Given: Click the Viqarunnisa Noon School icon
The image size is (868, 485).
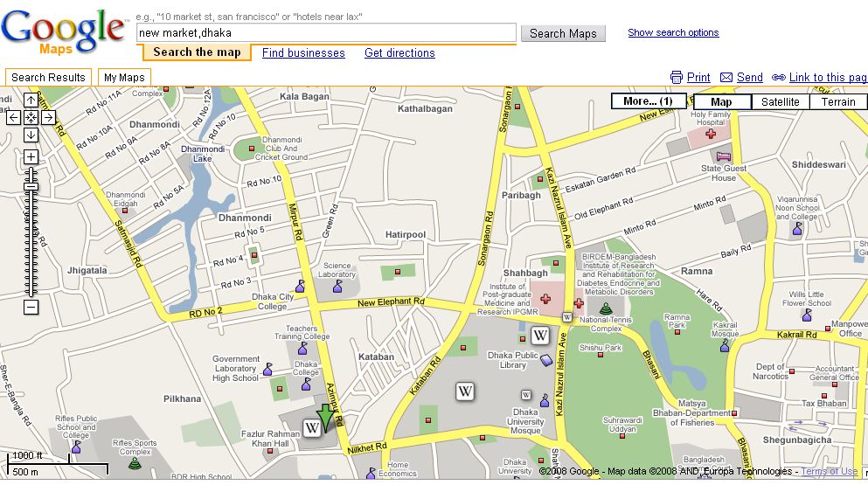Looking at the screenshot, I should tap(797, 228).
